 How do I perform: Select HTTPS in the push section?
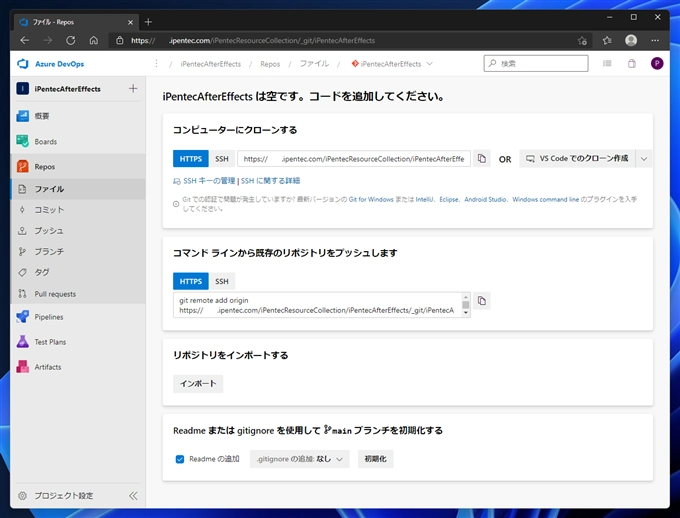coord(190,281)
